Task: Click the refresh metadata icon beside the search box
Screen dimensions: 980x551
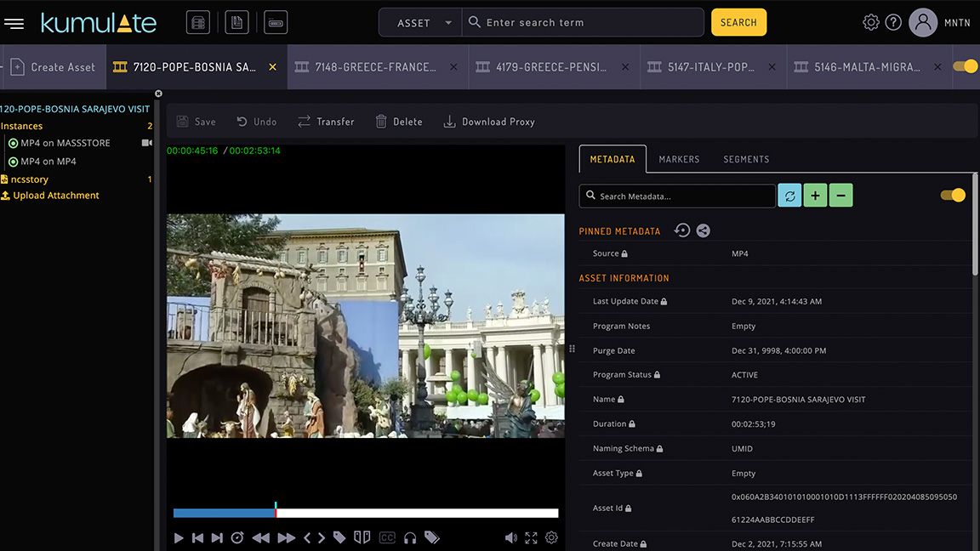Action: point(789,195)
